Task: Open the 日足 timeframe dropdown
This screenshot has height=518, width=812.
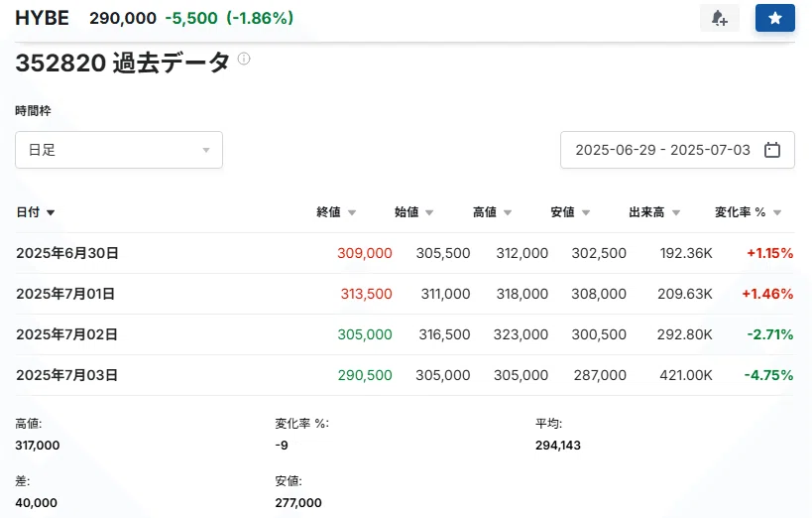Action: point(119,150)
